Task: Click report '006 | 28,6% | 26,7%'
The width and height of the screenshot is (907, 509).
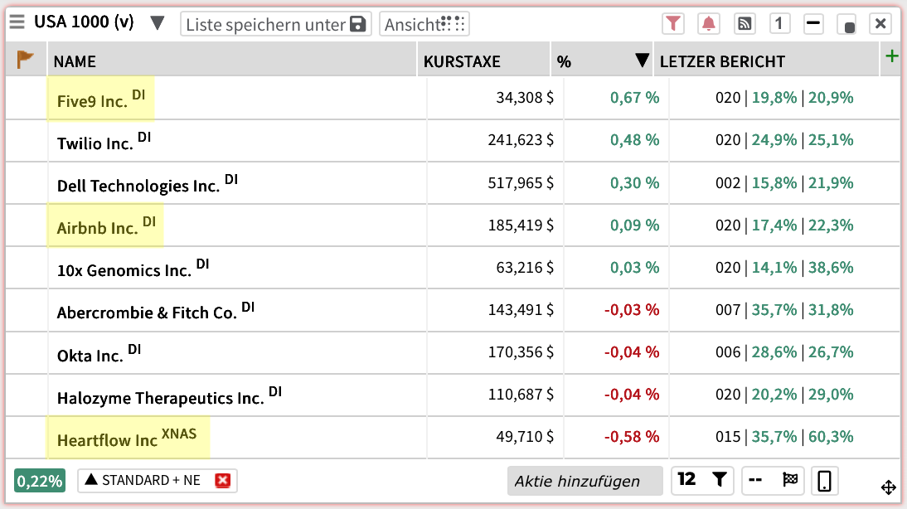Action: coord(784,352)
